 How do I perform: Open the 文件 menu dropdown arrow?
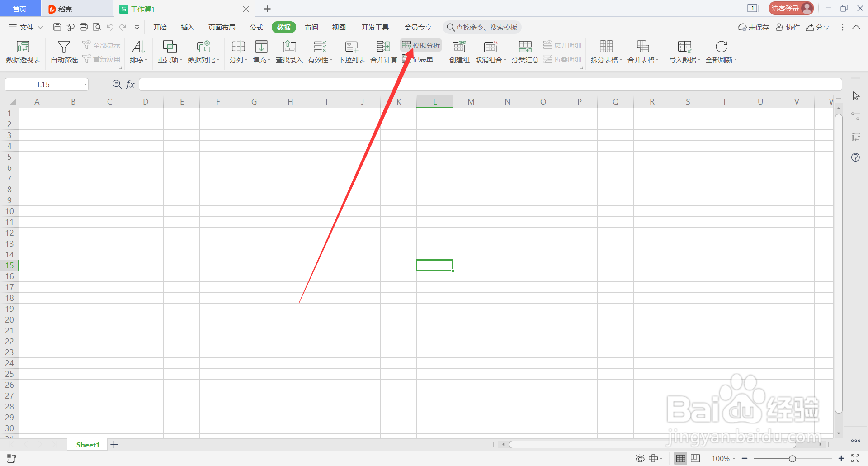coord(40,27)
